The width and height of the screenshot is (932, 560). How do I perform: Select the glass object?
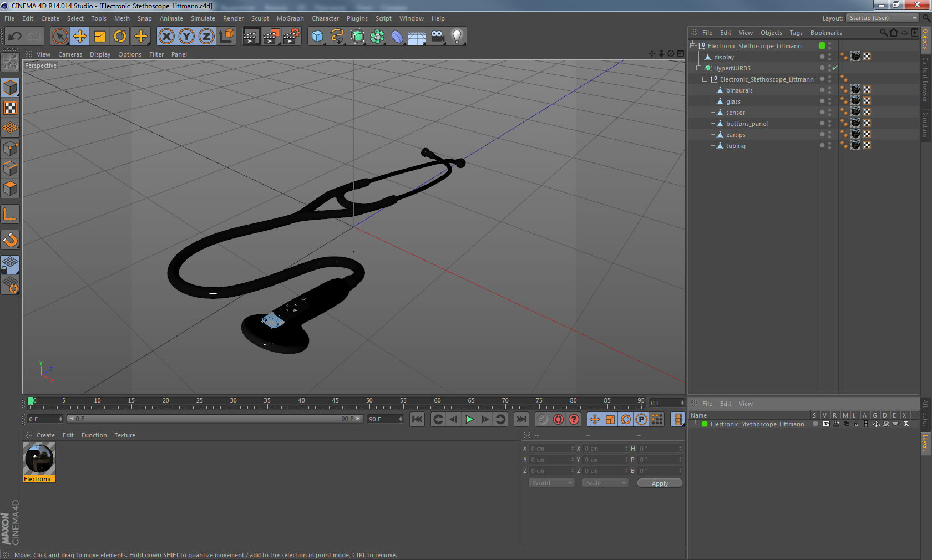coord(733,101)
